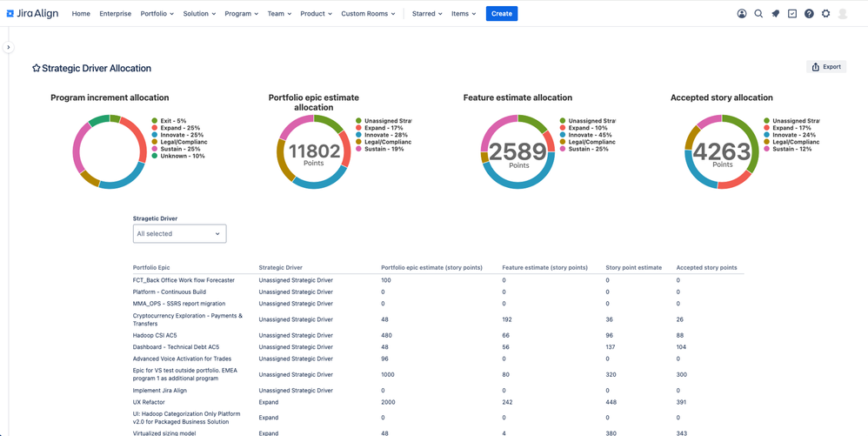Expand the collapsed left sidebar arrow
Viewport: 868px width, 436px height.
coord(9,48)
